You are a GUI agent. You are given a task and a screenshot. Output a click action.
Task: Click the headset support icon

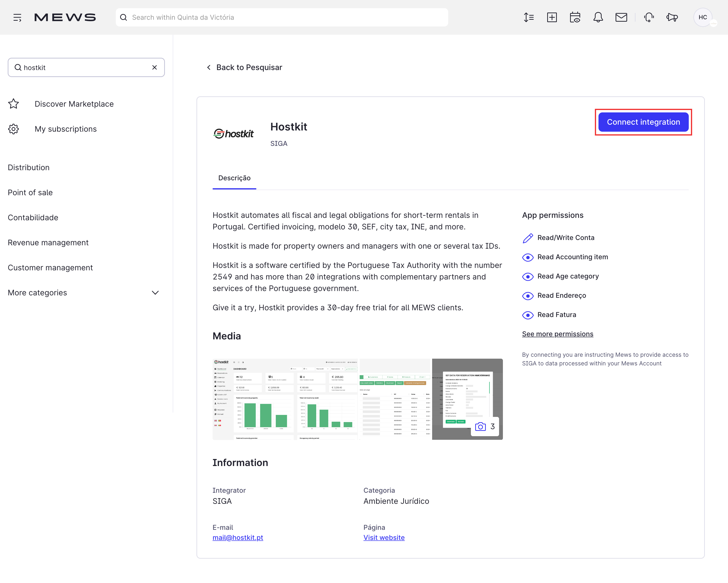649,18
